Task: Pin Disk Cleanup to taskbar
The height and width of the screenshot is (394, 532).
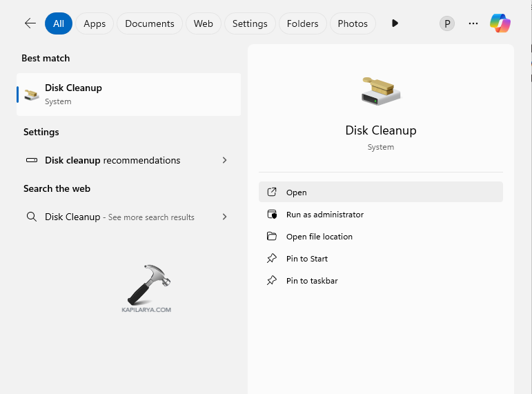Action: [312, 281]
